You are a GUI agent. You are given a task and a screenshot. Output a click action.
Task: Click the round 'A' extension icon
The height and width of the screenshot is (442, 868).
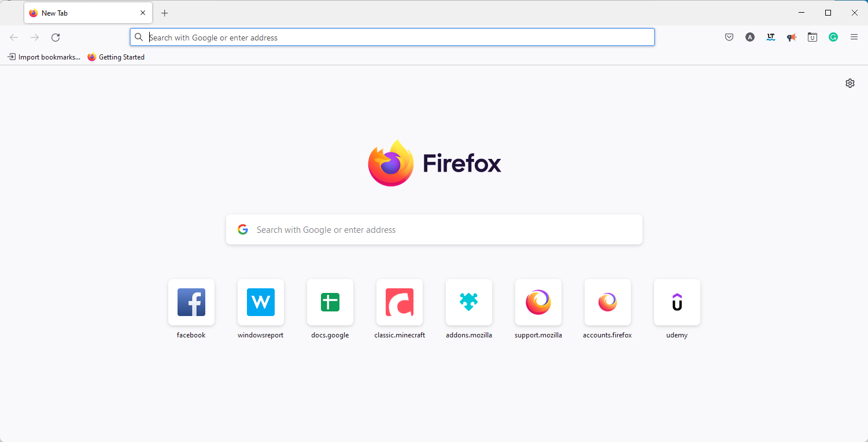750,37
